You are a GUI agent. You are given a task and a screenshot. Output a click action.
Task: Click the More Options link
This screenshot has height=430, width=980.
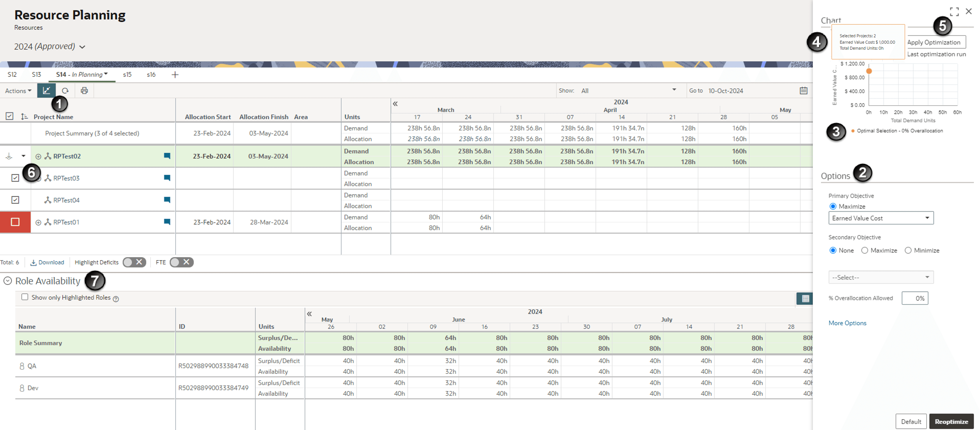click(847, 323)
